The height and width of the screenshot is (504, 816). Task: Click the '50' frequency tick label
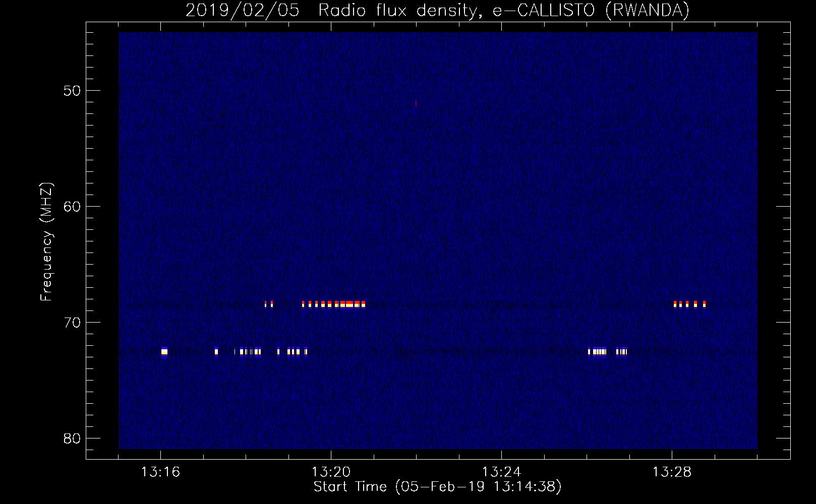[x=72, y=91]
